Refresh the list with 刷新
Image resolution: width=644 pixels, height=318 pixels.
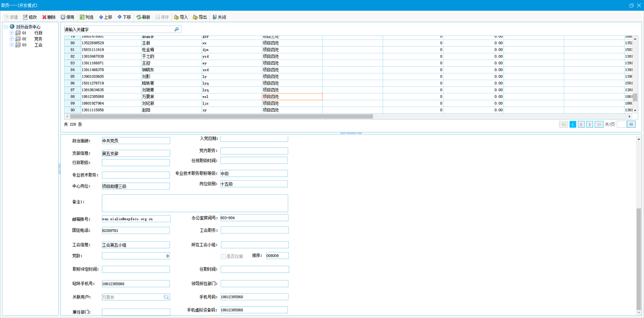143,17
